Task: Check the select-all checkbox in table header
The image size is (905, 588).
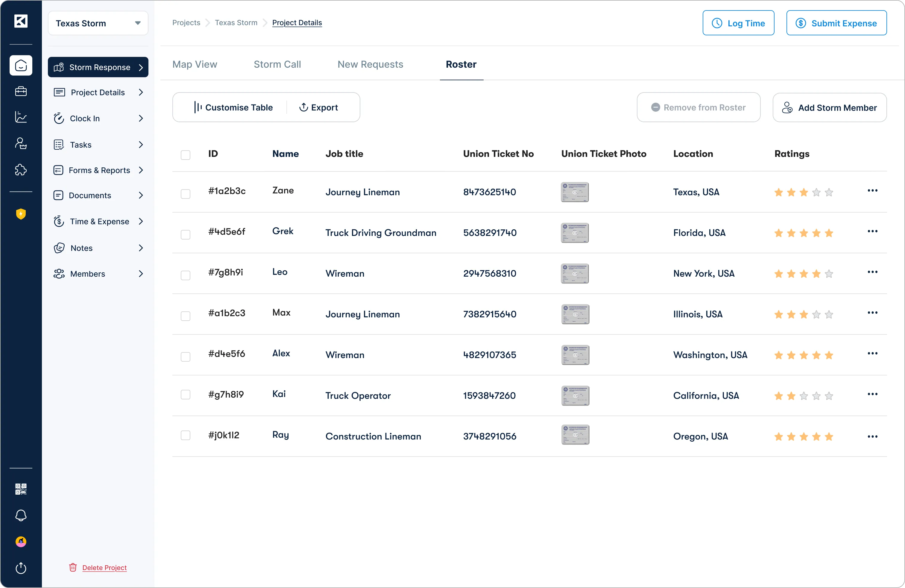Action: (186, 155)
